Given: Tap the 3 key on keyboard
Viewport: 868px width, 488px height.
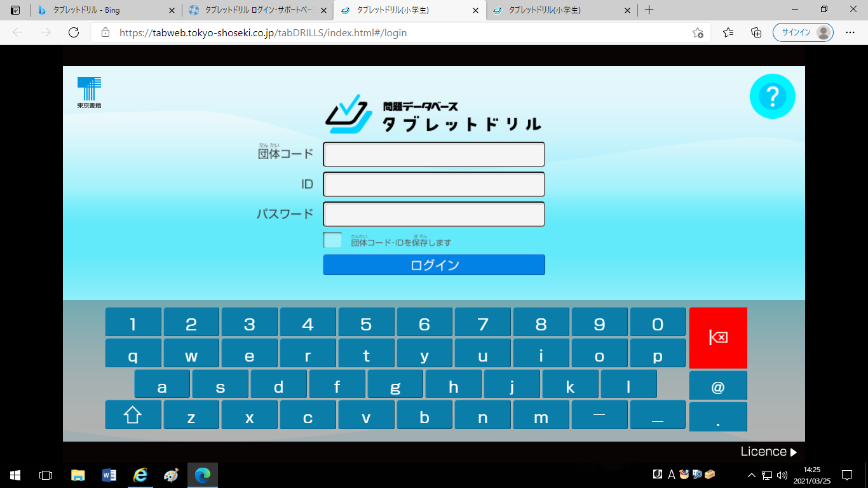Looking at the screenshot, I should [250, 322].
